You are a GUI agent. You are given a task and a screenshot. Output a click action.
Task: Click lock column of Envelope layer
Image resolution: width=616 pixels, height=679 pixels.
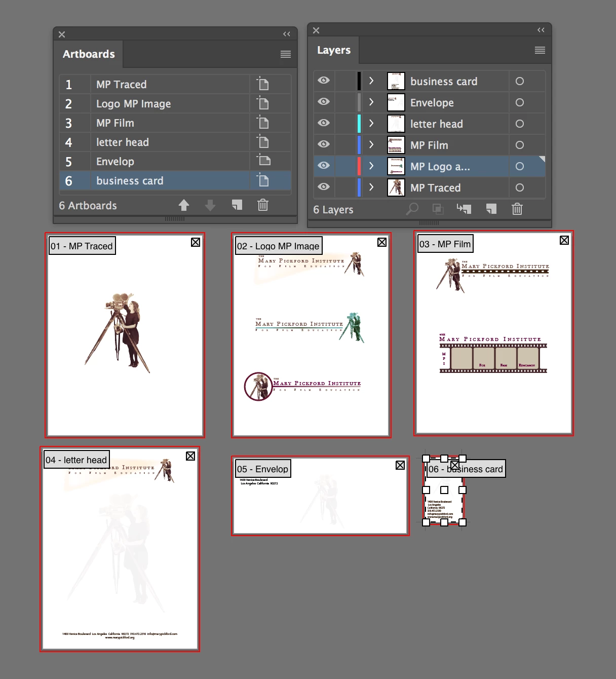coord(345,102)
